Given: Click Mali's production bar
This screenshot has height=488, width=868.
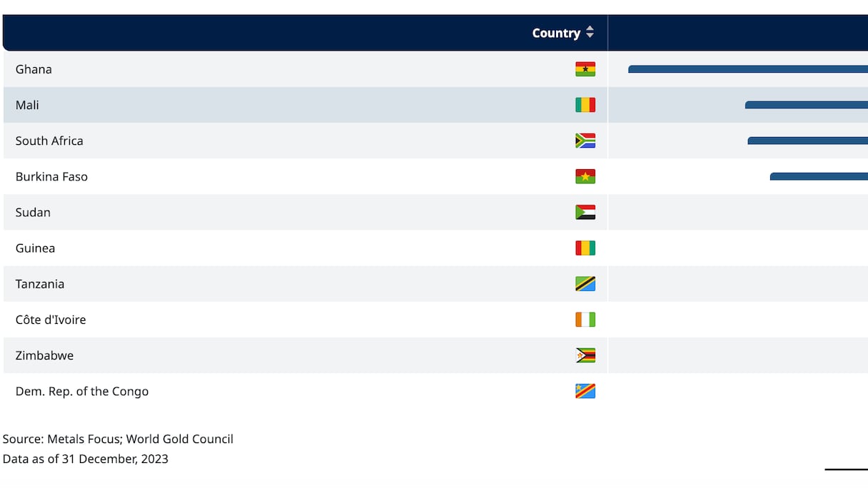Looking at the screenshot, I should pyautogui.click(x=806, y=105).
